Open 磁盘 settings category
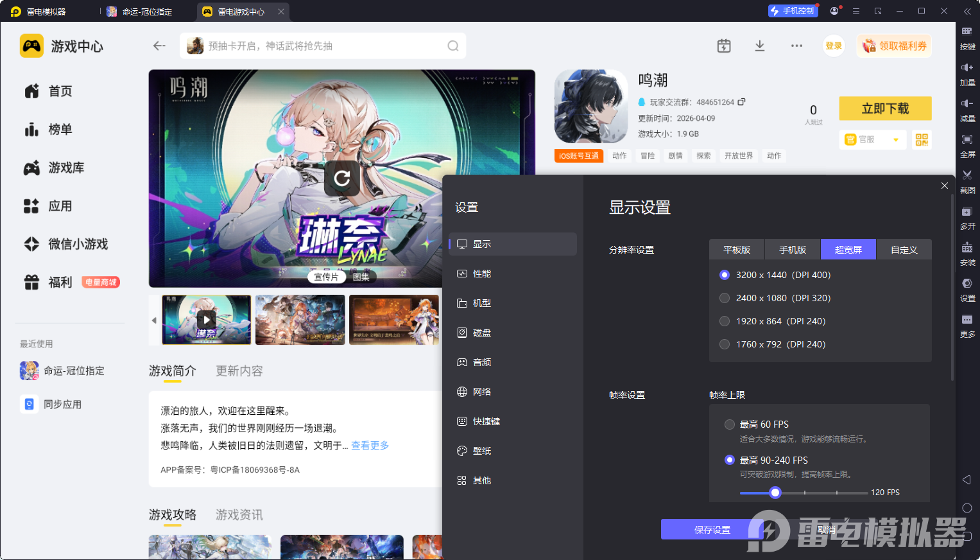 coord(513,333)
